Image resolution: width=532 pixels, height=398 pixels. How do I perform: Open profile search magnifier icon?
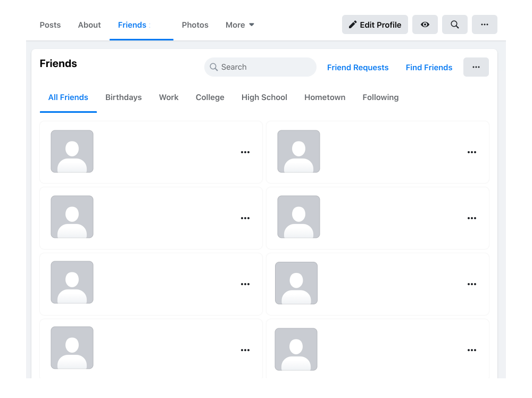[455, 24]
